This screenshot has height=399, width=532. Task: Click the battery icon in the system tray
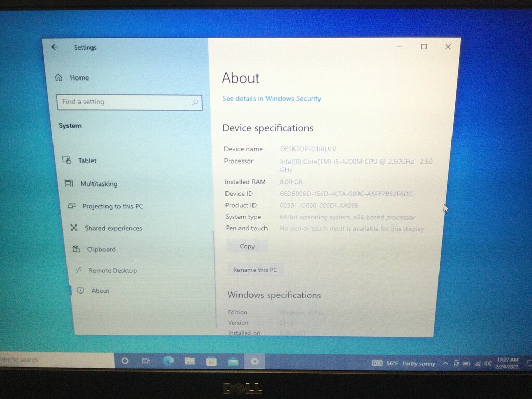[x=467, y=364]
